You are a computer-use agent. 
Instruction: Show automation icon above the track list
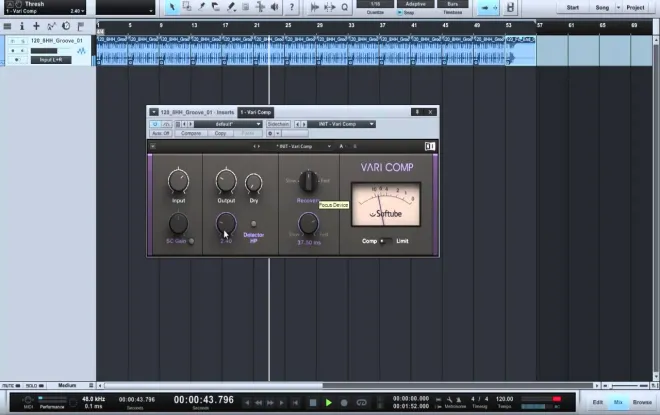[x=51, y=26]
